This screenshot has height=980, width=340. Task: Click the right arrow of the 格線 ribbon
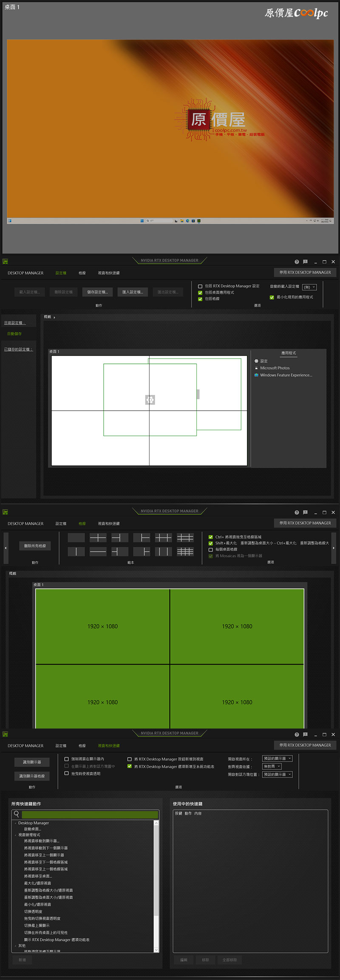coord(334,548)
